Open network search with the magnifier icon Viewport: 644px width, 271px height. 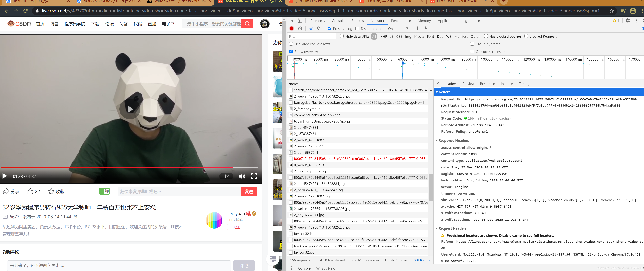[x=319, y=29]
